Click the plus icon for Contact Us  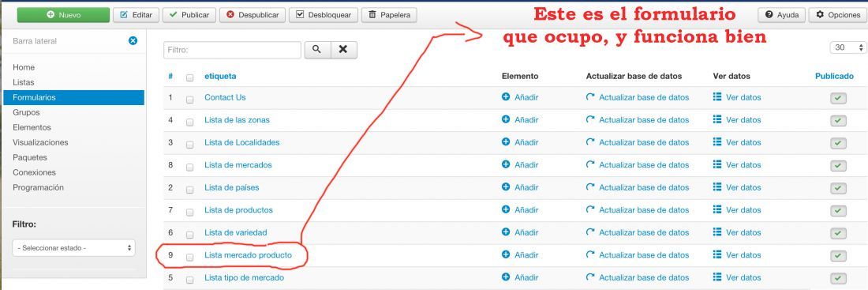(505, 97)
